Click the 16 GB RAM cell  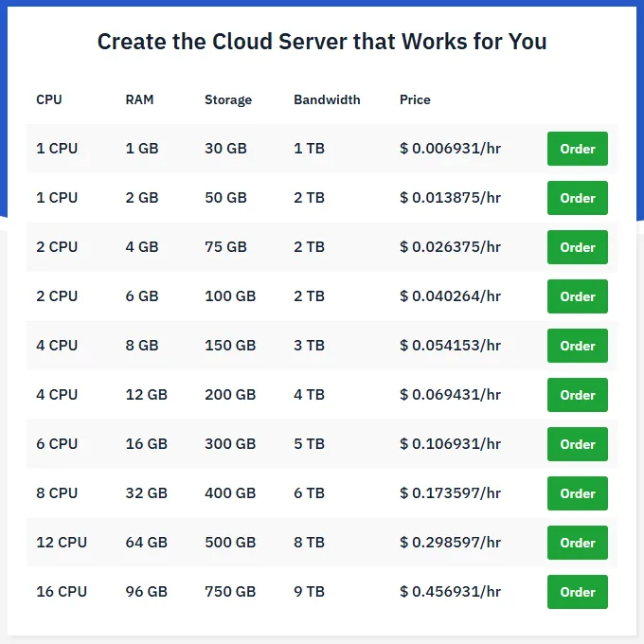tap(146, 444)
